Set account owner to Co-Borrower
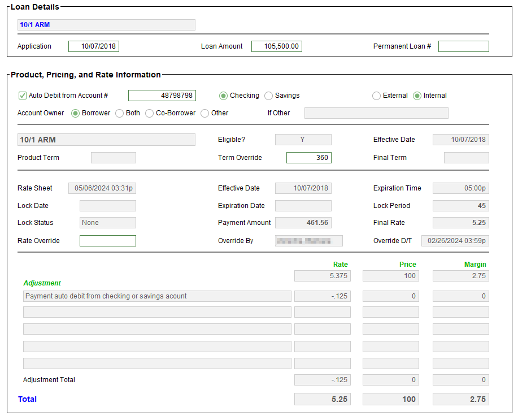Screen dimensions: 518x420 click(149, 113)
